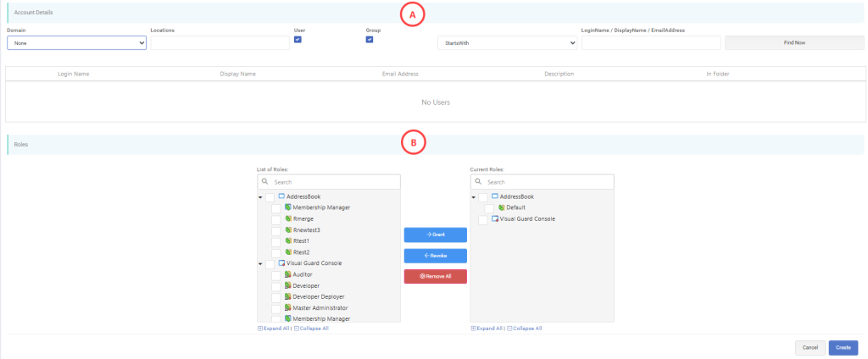Viewport: 868px width, 359px height.
Task: Collapse the AddressBook node in List of Roles
Action: point(260,197)
